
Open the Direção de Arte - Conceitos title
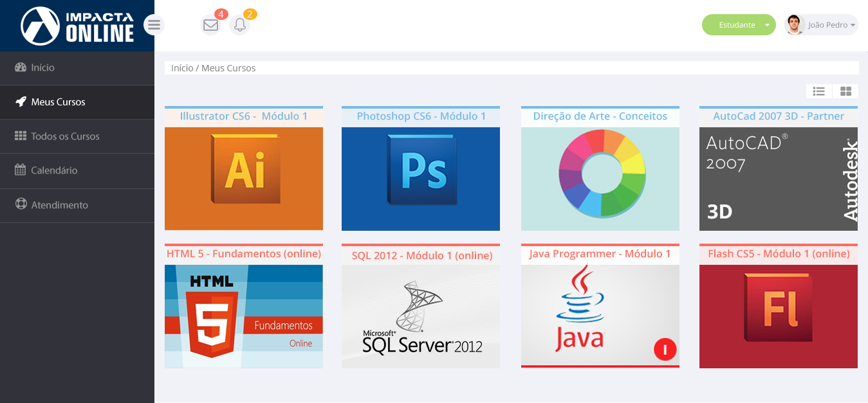click(600, 116)
